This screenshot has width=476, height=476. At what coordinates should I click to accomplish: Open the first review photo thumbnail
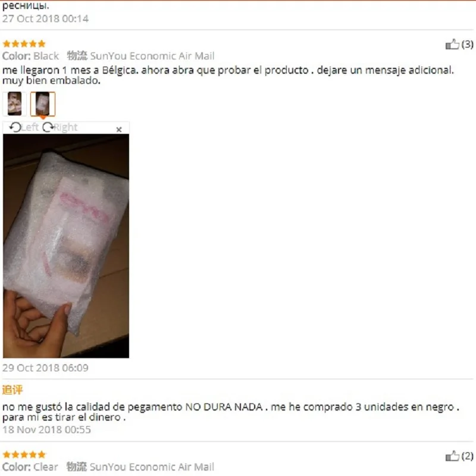(14, 104)
